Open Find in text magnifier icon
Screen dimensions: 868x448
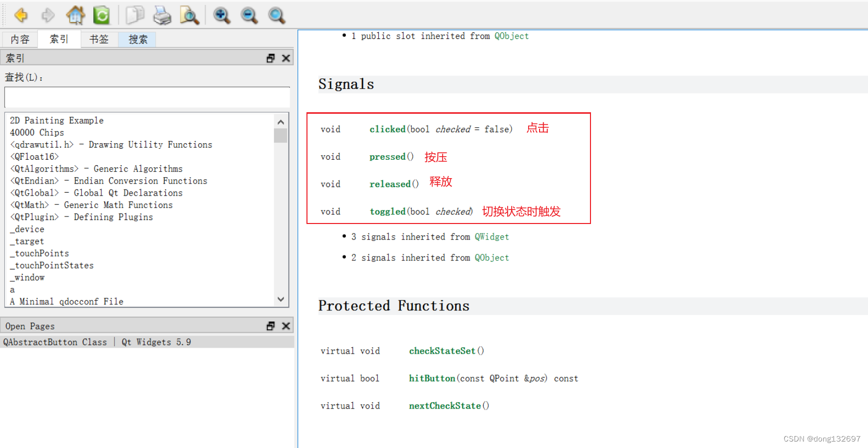pos(190,15)
